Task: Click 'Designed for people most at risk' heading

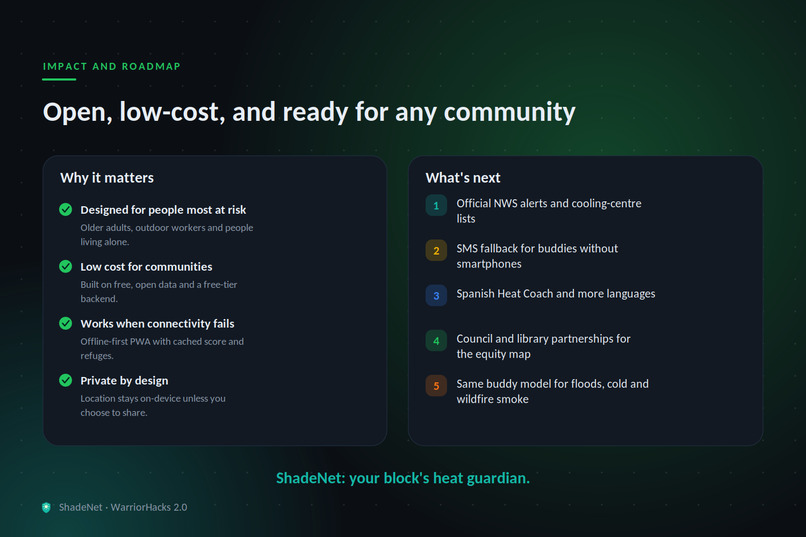Action: [163, 210]
